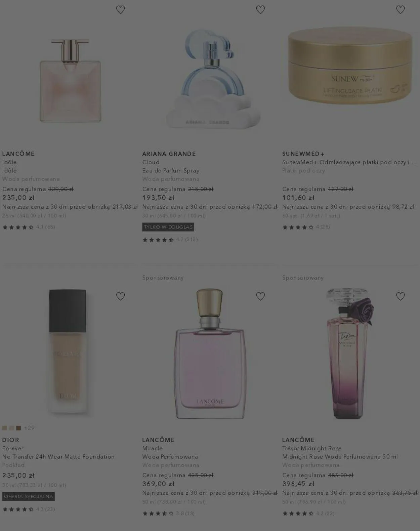Open the Lancôme Idôle bottle image
This screenshot has height=531, width=420.
(x=70, y=81)
